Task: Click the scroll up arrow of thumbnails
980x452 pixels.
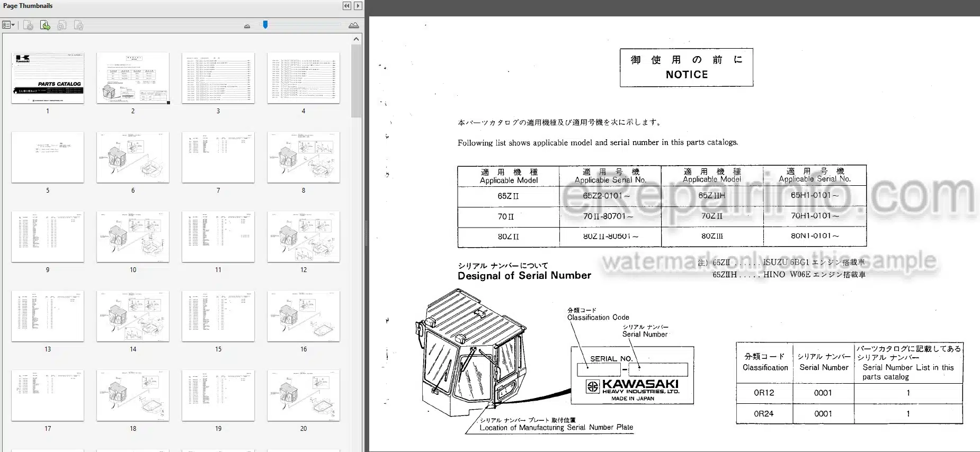Action: click(x=356, y=39)
